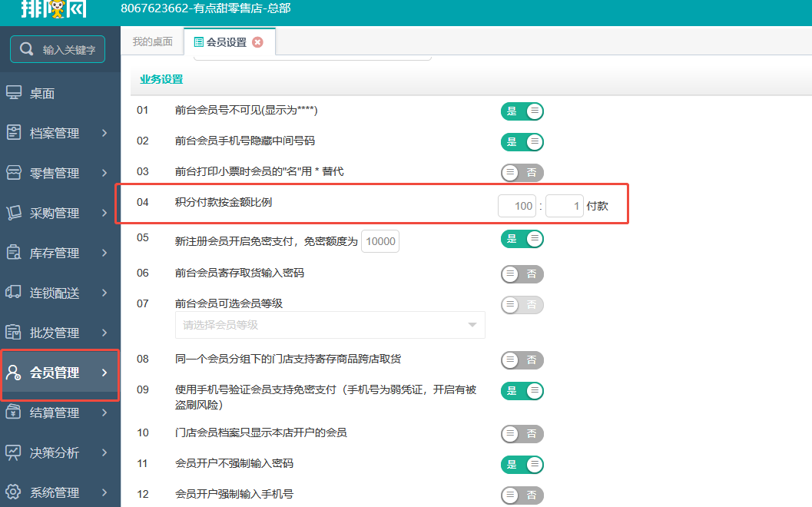Click the search magnifier icon in sidebar

pyautogui.click(x=26, y=49)
